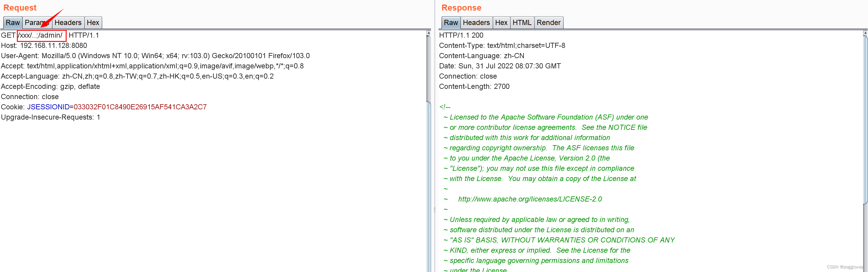Click the Upgrade-Insecure-Requests: 1 line
Viewport: 868px width, 272px height.
point(51,117)
